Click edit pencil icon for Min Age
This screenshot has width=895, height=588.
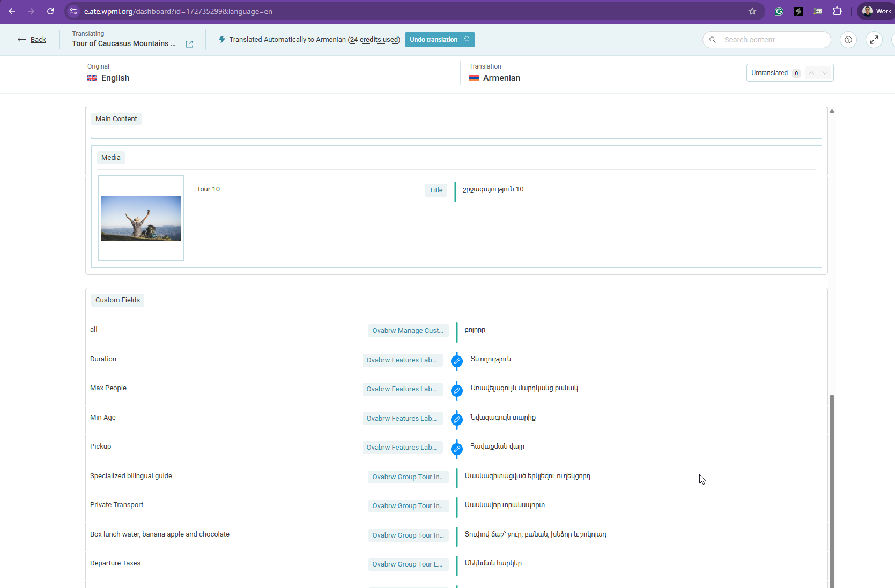(x=457, y=420)
